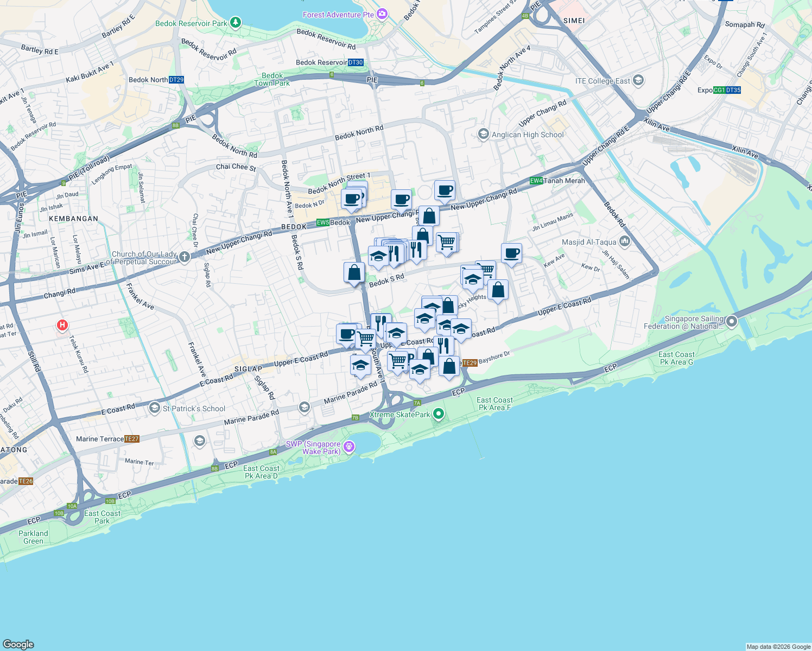Click Parkland Green label

point(33,537)
